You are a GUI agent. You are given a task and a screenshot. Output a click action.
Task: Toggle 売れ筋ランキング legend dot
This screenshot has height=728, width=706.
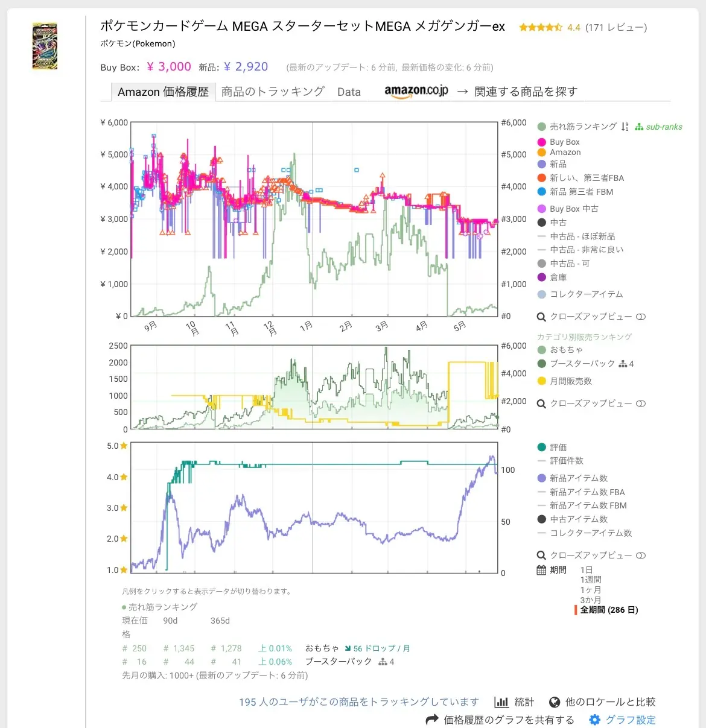point(541,127)
